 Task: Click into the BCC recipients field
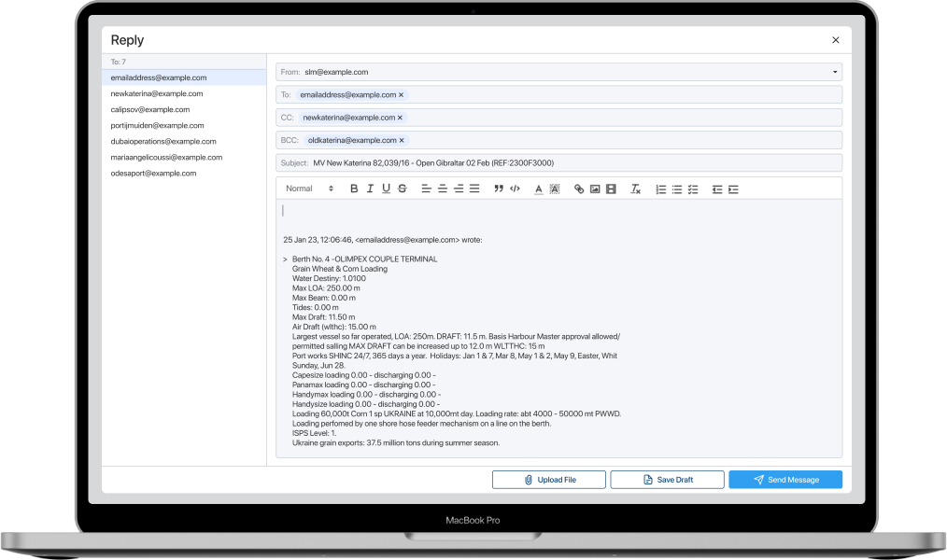point(559,140)
